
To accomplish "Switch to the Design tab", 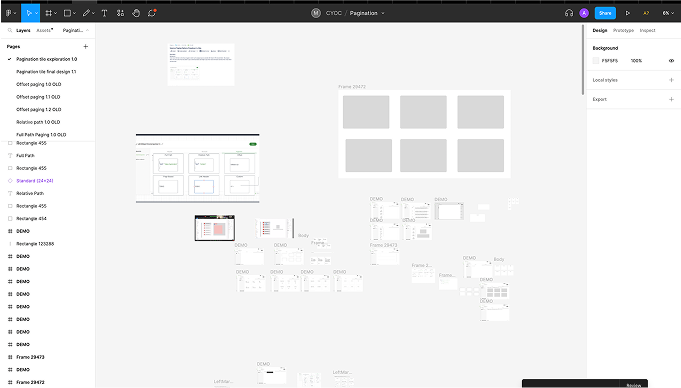I will click(x=600, y=30).
